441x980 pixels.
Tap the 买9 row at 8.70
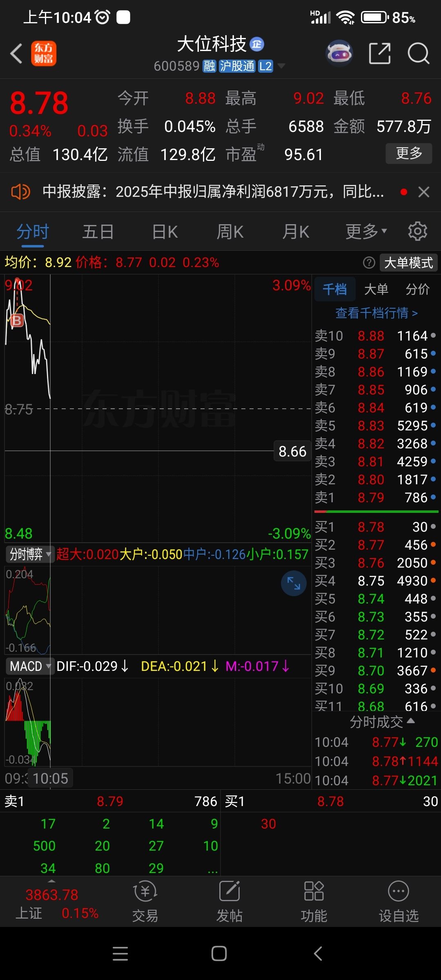pos(376,670)
